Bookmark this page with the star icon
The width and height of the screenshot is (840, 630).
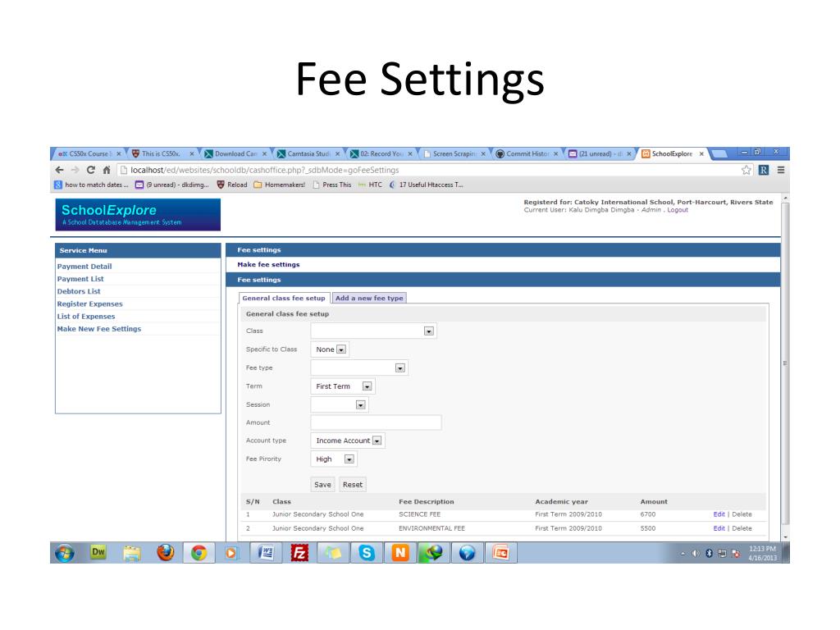(x=746, y=170)
